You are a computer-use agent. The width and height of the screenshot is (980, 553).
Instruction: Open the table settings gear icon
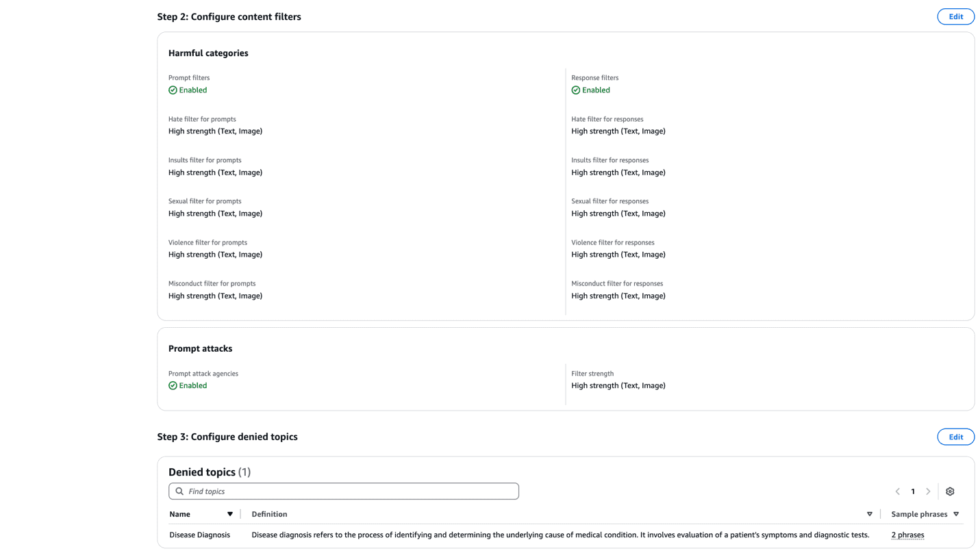coord(950,491)
